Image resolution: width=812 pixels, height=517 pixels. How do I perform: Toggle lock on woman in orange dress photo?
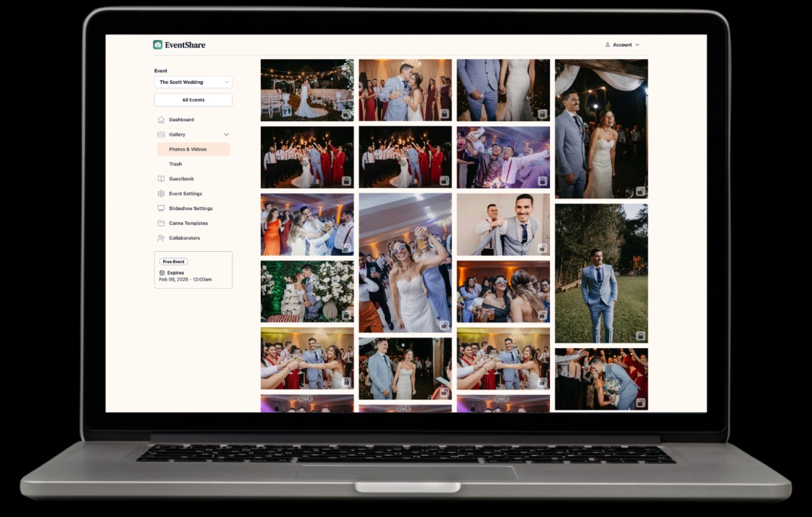[346, 248]
